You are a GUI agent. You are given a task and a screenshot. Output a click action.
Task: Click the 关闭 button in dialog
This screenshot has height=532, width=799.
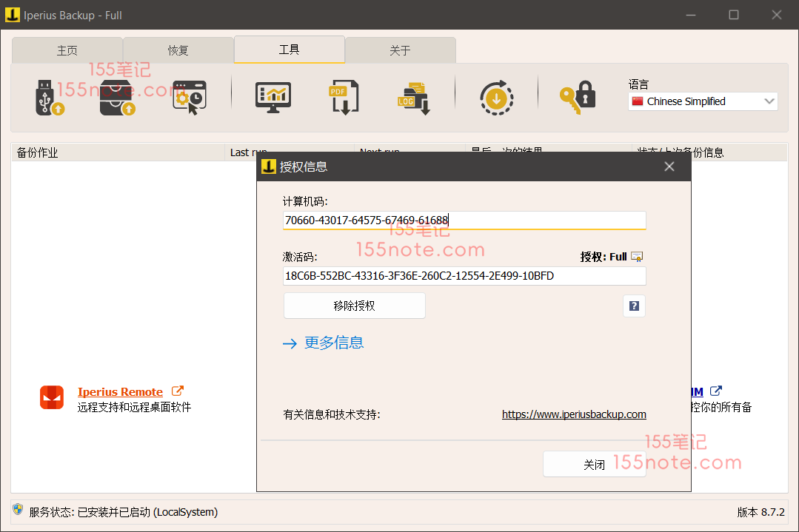tap(594, 464)
